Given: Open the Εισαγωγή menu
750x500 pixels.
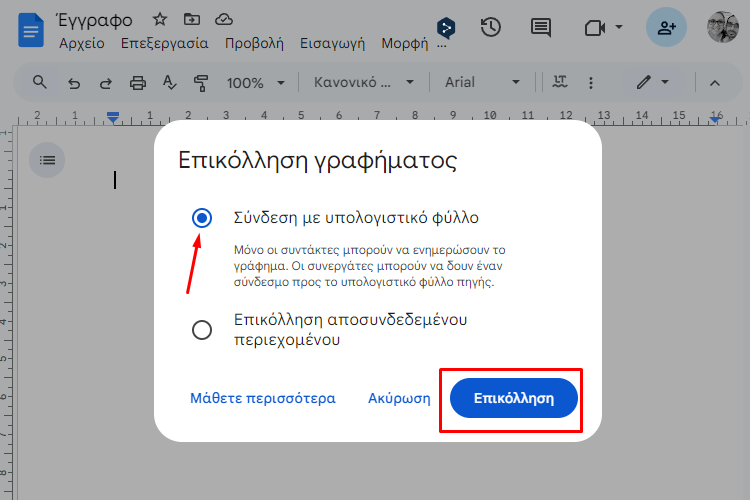Looking at the screenshot, I should (x=332, y=44).
